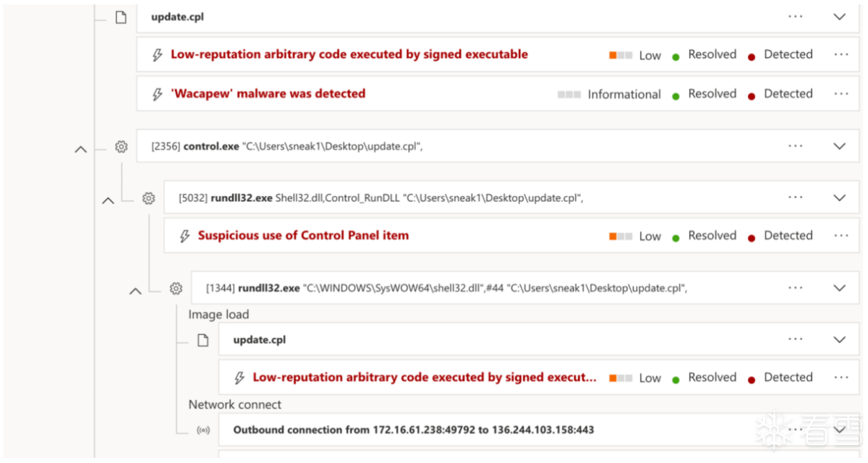Click the gear icon beside rundll32.exe 1344
This screenshot has width=868, height=463.
tap(176, 289)
